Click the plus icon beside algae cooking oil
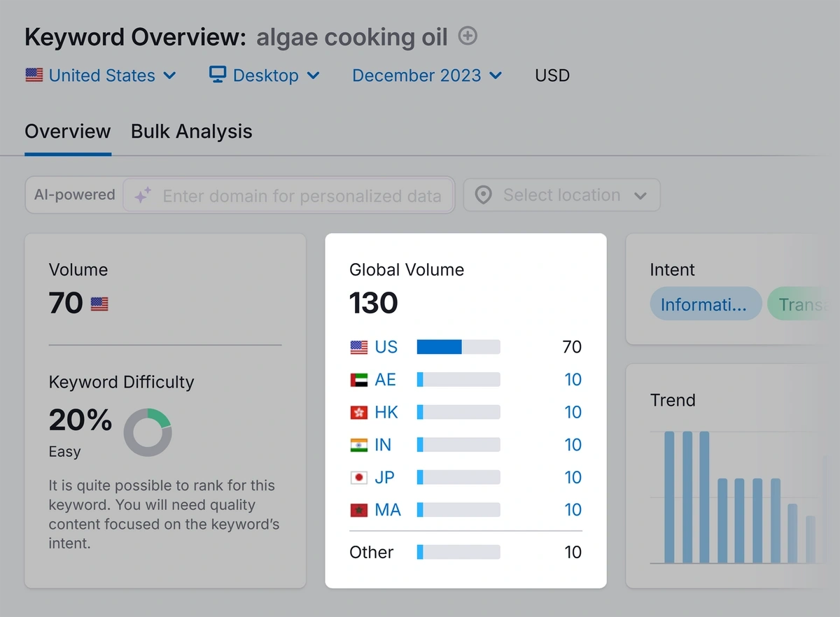The height and width of the screenshot is (617, 840). coord(468,36)
